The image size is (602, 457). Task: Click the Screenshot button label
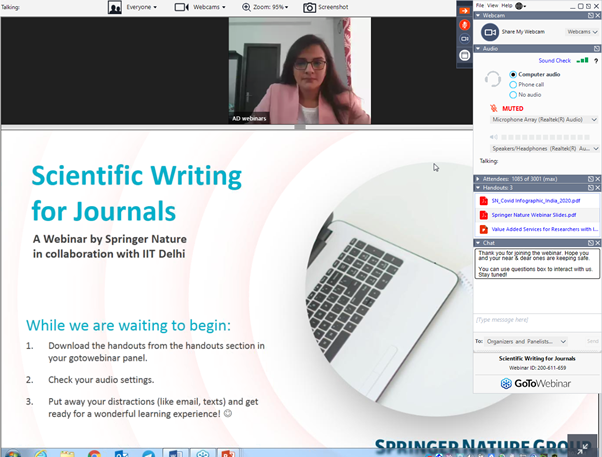point(333,7)
